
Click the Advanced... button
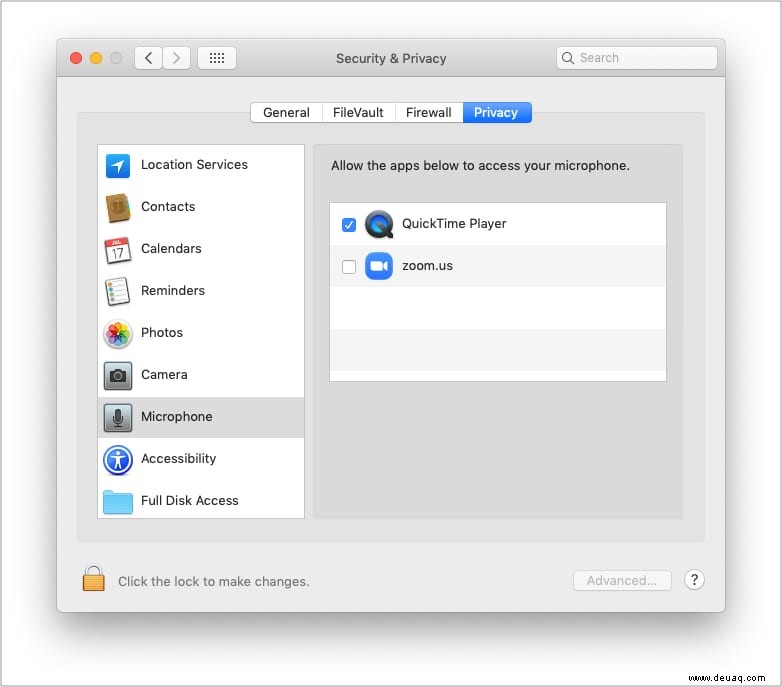(622, 581)
